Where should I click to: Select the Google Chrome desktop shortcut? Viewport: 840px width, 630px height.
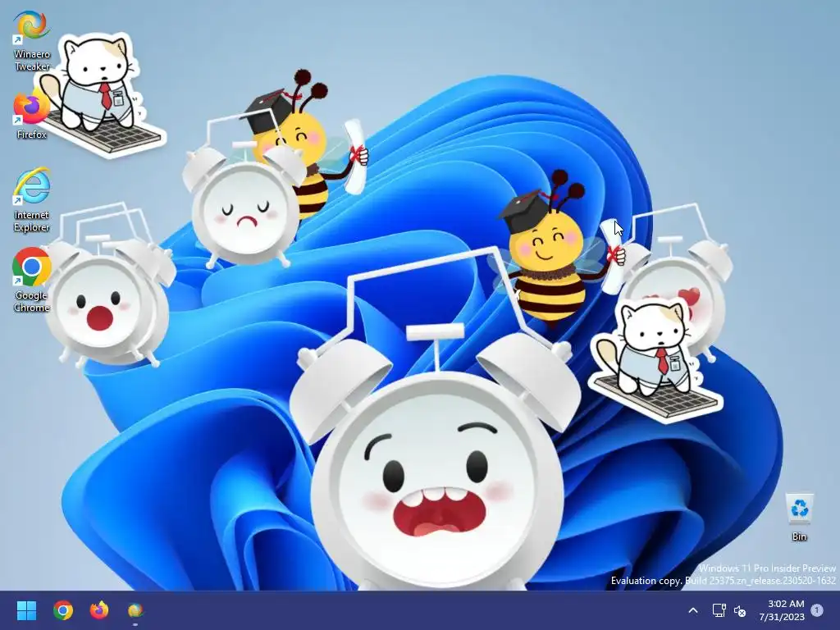point(32,280)
